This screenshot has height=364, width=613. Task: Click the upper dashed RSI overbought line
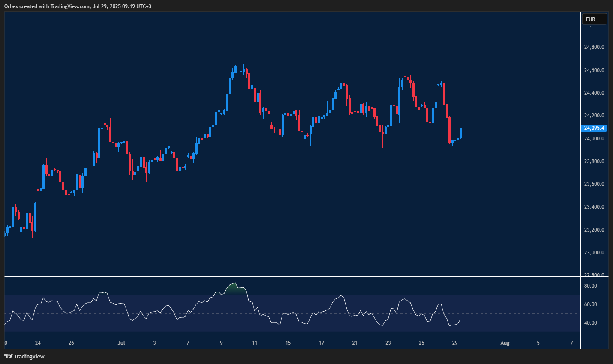(x=129, y=295)
